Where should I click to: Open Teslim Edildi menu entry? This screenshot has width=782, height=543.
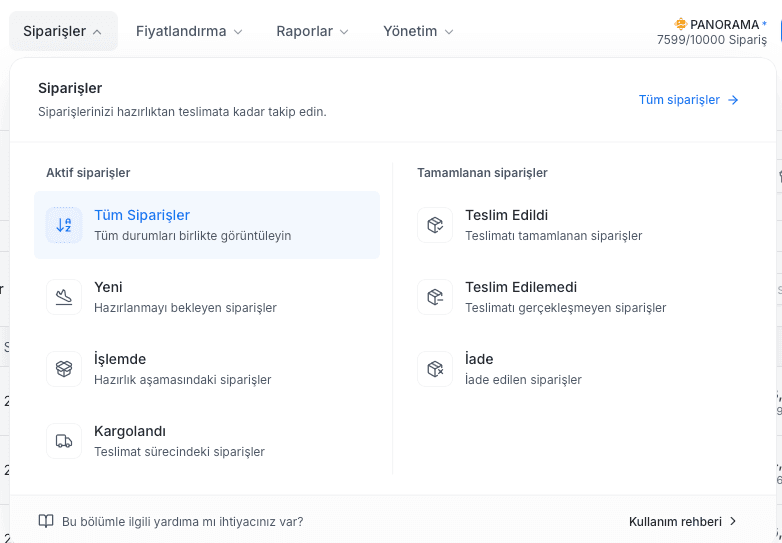click(x=579, y=225)
